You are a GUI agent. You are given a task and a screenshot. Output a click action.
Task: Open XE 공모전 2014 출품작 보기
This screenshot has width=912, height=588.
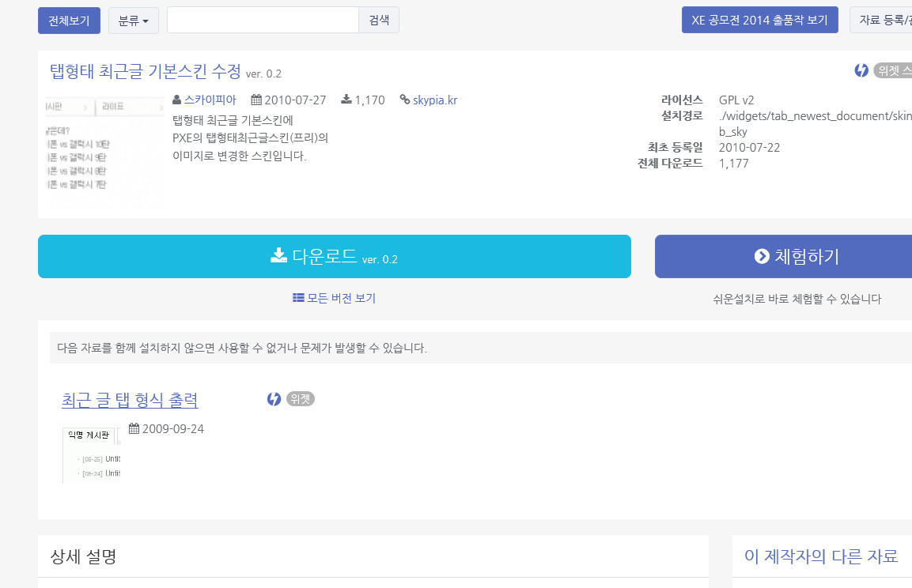759,21
